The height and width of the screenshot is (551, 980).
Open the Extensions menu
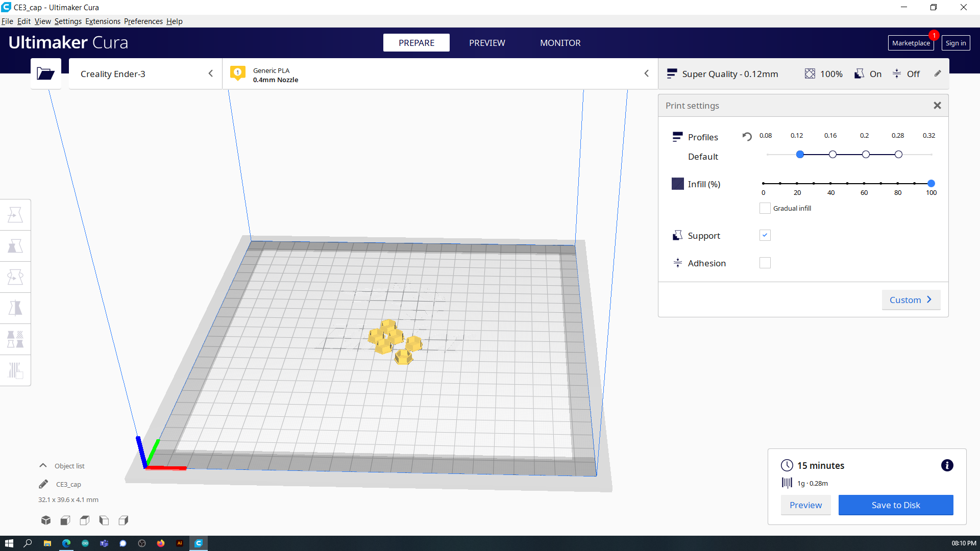[x=103, y=21]
